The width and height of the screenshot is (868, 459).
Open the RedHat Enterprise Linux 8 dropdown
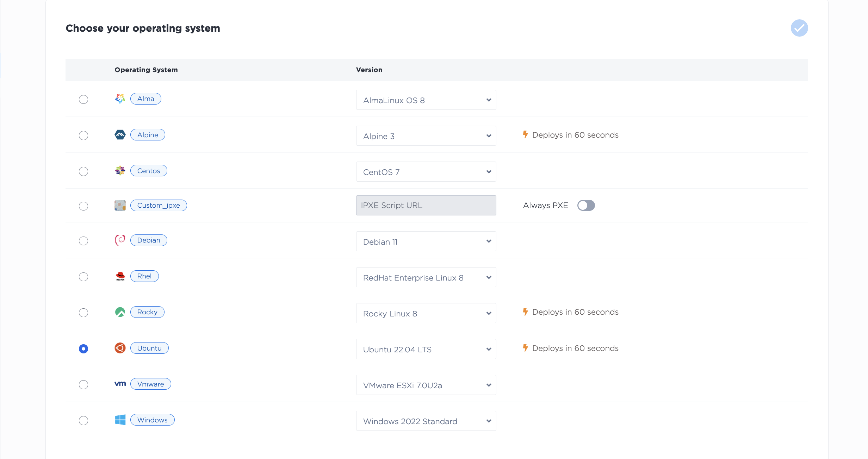click(426, 277)
